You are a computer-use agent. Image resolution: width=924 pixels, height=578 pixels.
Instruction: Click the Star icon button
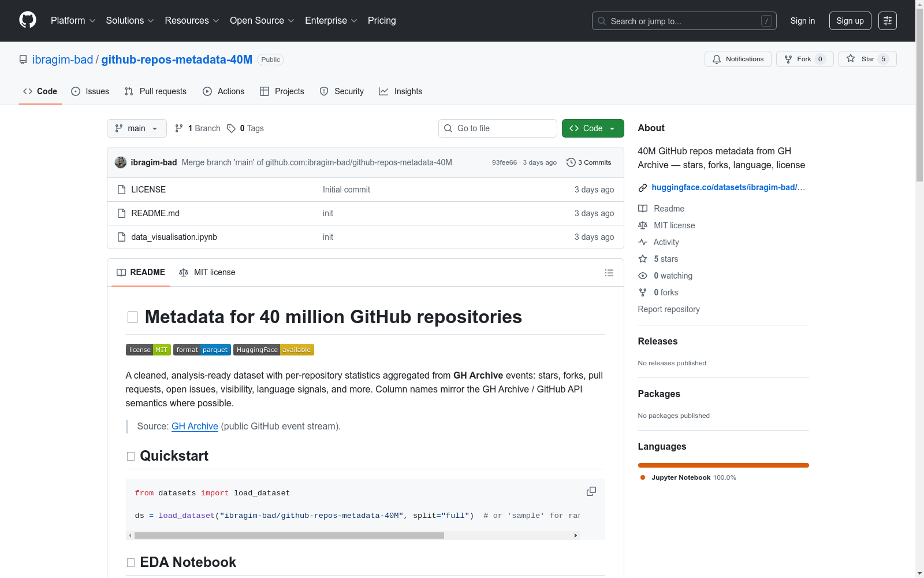pos(851,58)
